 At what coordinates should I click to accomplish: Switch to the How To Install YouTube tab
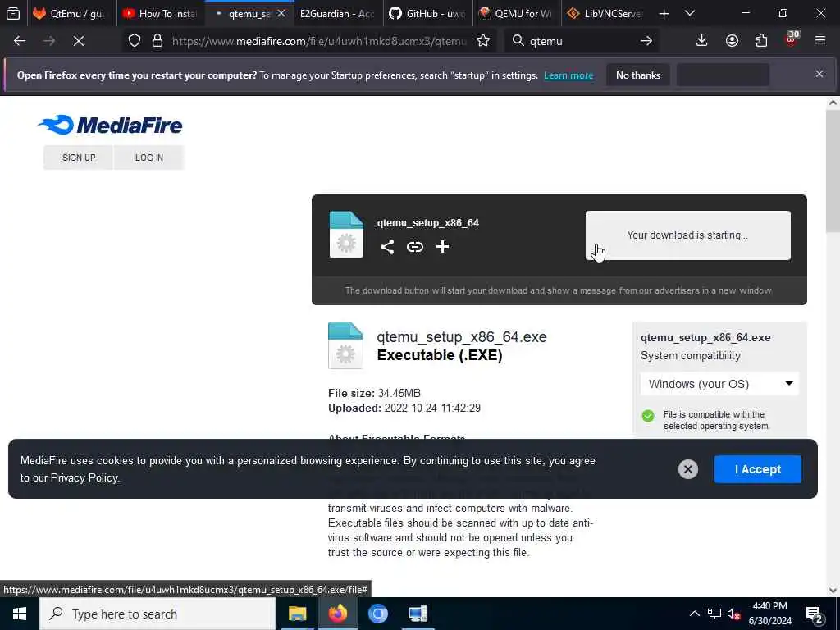pos(161,13)
